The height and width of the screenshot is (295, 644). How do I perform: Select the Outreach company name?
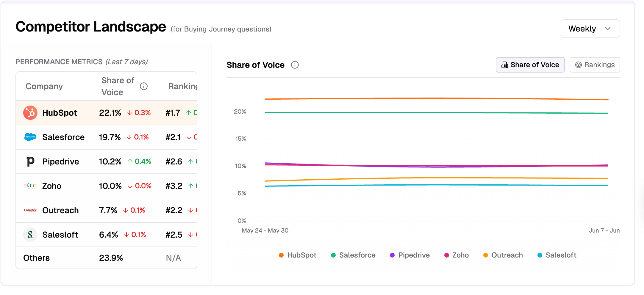[60, 210]
